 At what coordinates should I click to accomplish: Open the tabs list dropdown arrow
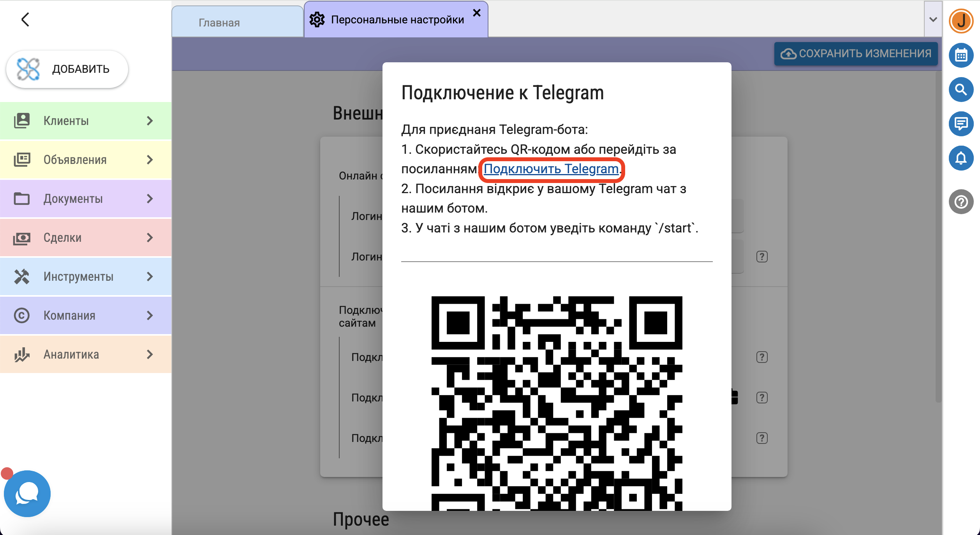(x=933, y=19)
